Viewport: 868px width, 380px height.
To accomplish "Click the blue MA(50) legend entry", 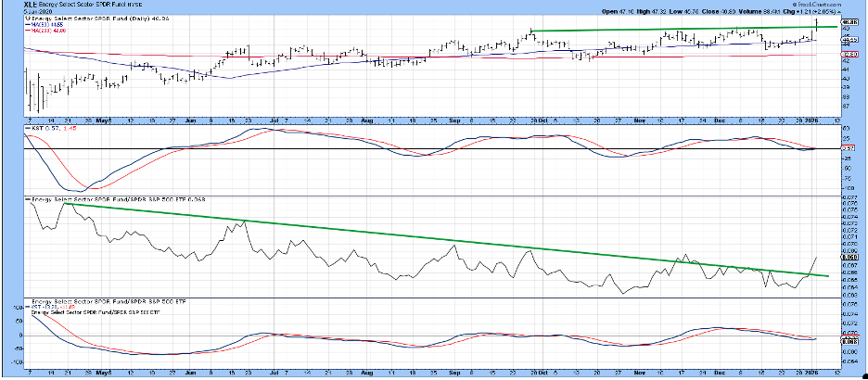I will coord(44,24).
